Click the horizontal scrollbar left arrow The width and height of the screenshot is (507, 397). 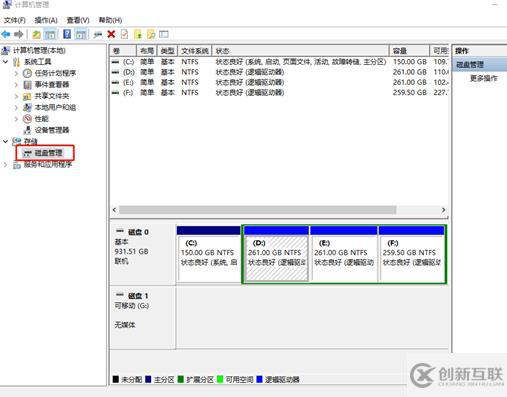[x=114, y=210]
